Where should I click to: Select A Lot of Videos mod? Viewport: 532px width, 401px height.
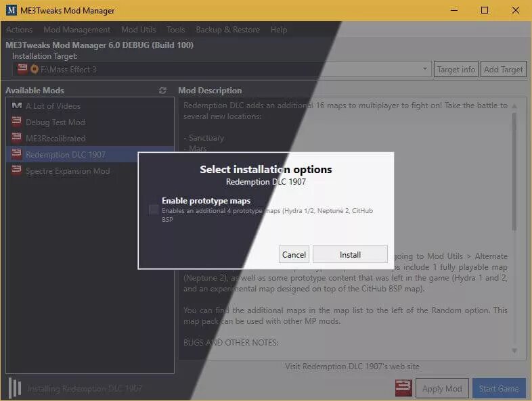click(90, 106)
